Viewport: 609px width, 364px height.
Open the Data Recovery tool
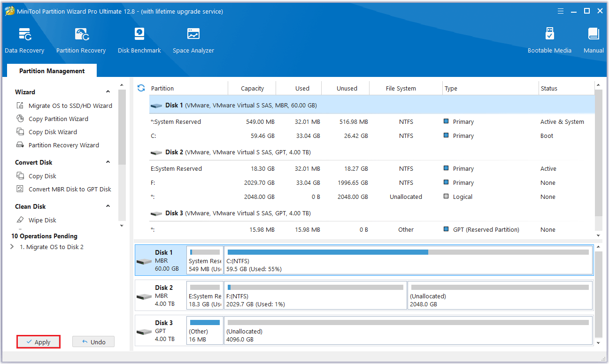click(24, 41)
